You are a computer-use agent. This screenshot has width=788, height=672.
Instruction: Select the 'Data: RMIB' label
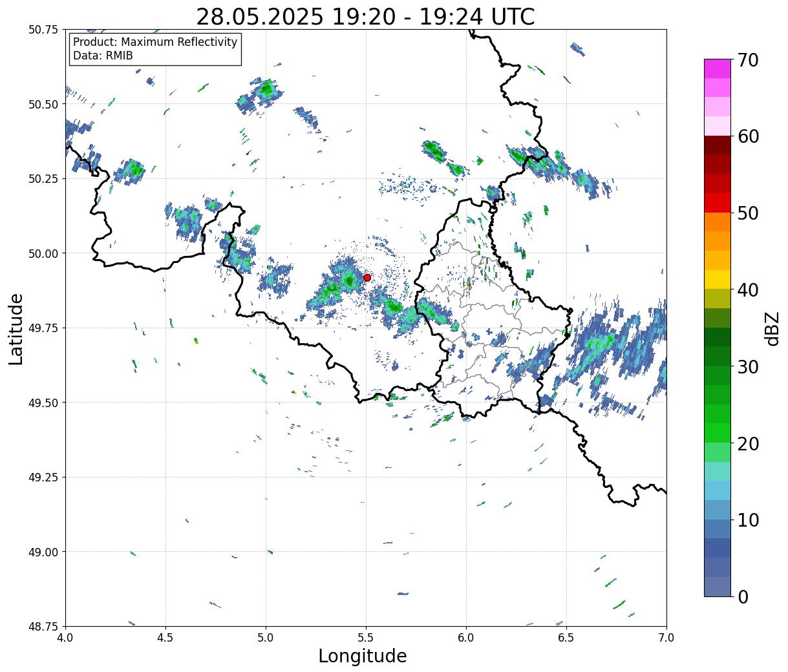[x=103, y=56]
